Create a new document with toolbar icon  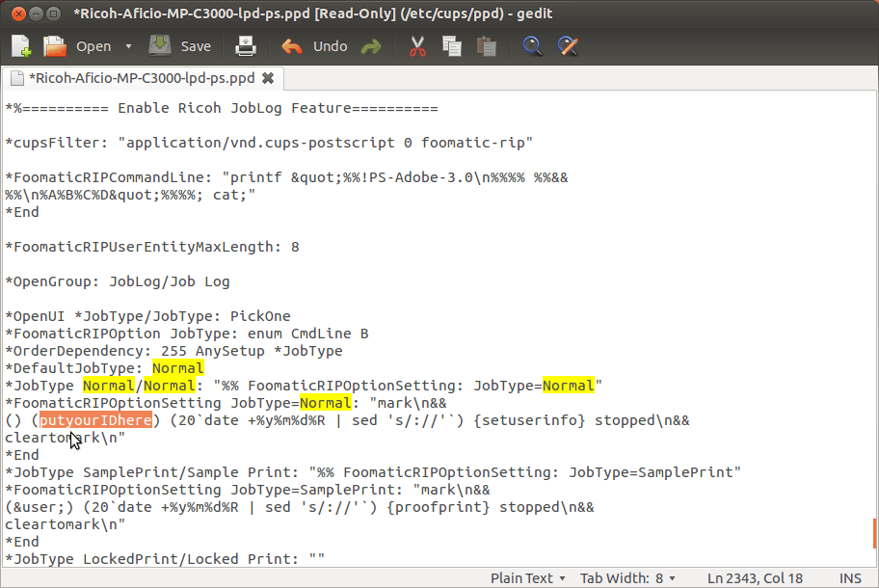pos(21,46)
